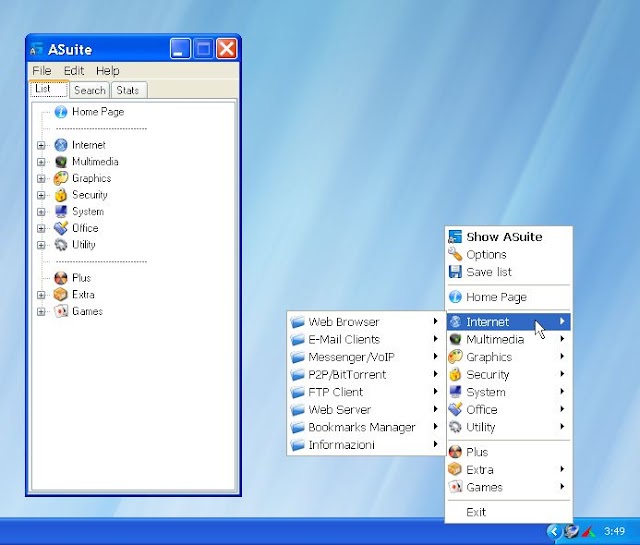Click the Bookmarks Manager folder icon
This screenshot has height=545, width=640.
298,427
